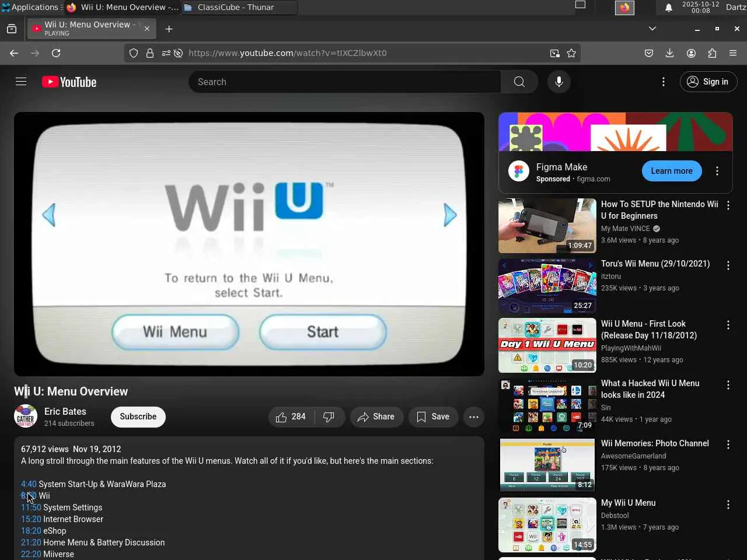Jump to 11:50 System Settings timestamp
The width and height of the screenshot is (747, 560).
(31, 508)
